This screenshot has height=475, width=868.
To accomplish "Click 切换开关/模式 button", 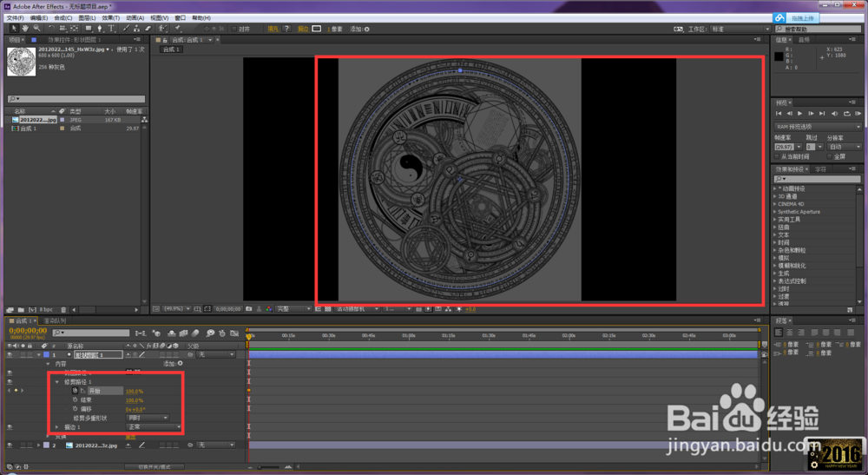I will pyautogui.click(x=155, y=467).
